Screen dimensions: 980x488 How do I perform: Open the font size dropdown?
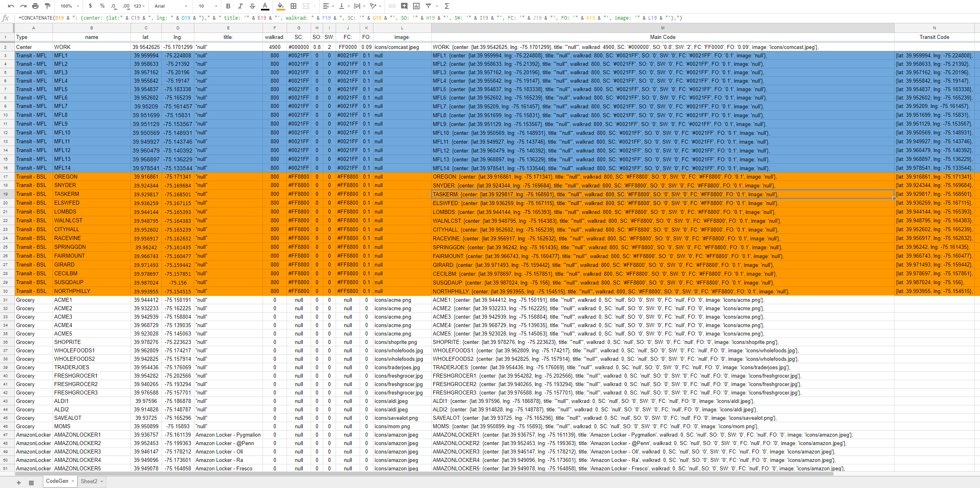[x=208, y=6]
